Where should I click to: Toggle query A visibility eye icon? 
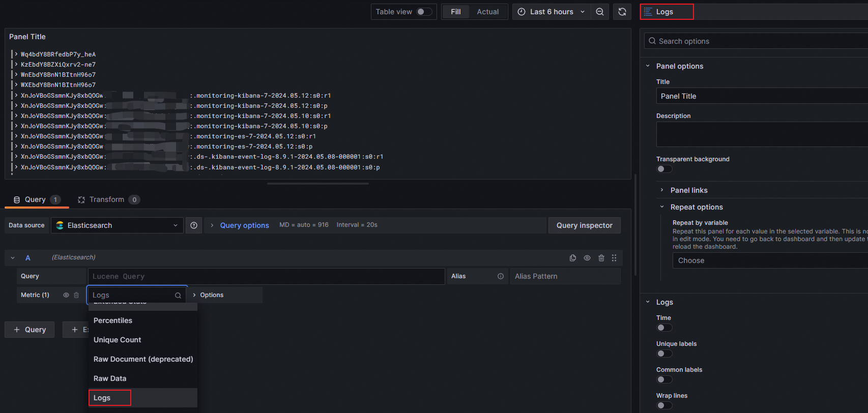[587, 258]
